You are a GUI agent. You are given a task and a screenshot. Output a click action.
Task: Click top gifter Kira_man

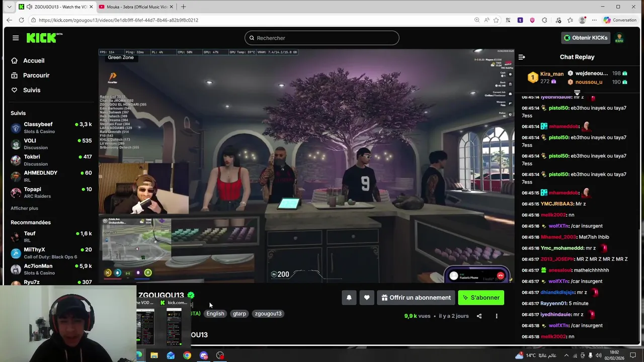click(552, 74)
